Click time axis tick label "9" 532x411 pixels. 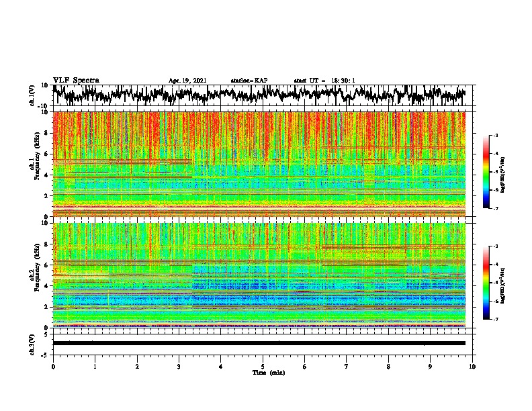430,367
